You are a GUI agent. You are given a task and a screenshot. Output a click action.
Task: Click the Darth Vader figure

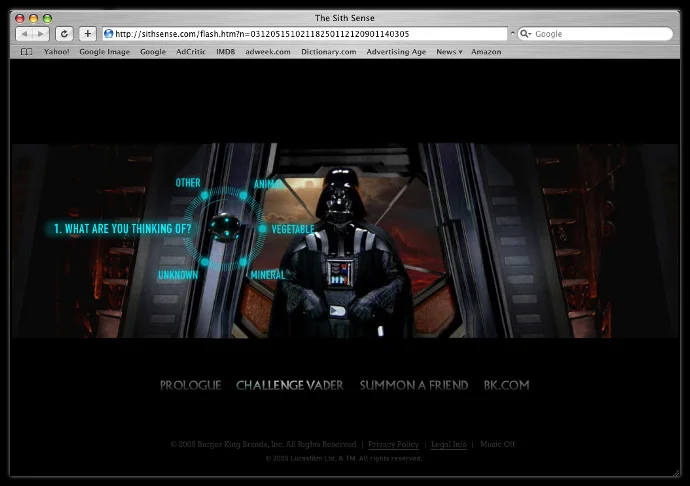click(341, 255)
